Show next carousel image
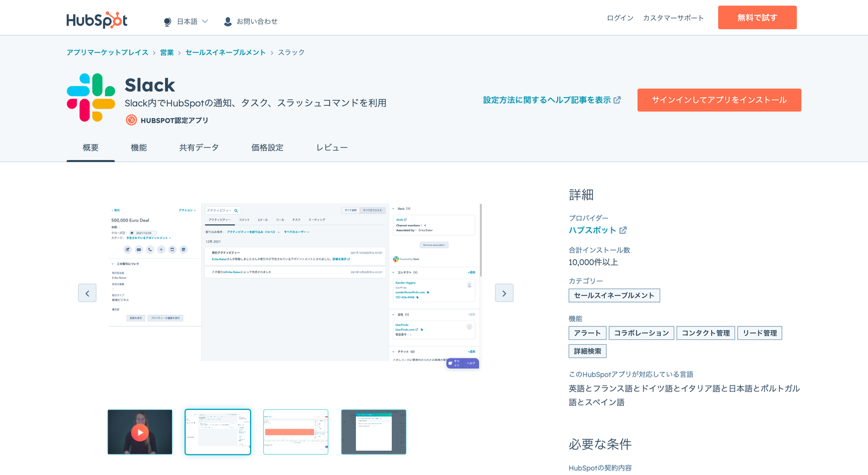The height and width of the screenshot is (475, 868). click(504, 293)
